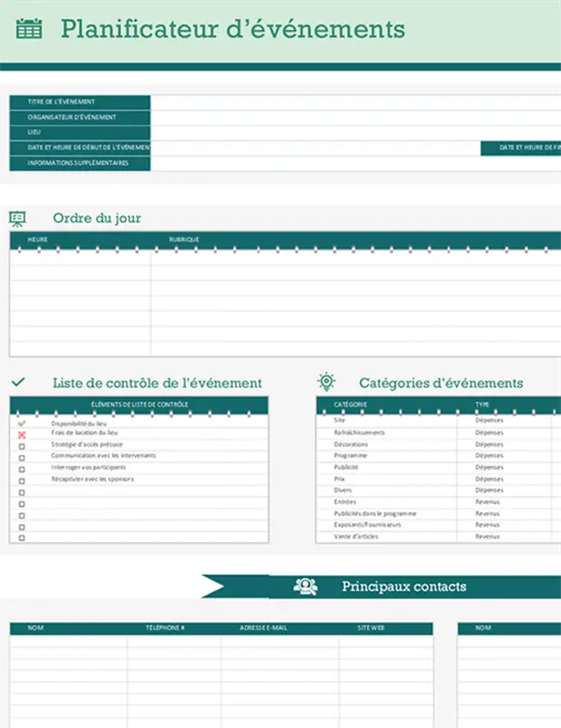Check the box for Communication avec les intervenants
561x728 pixels.
pos(21,458)
